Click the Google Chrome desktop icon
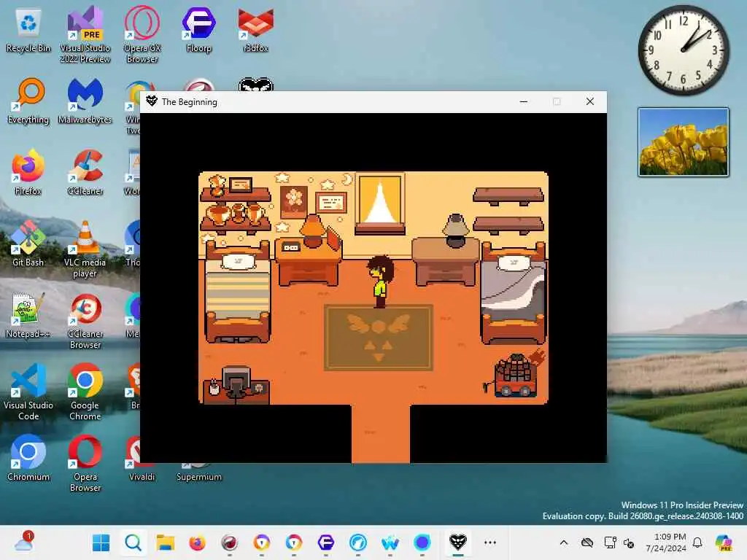This screenshot has width=747, height=560. tap(85, 392)
